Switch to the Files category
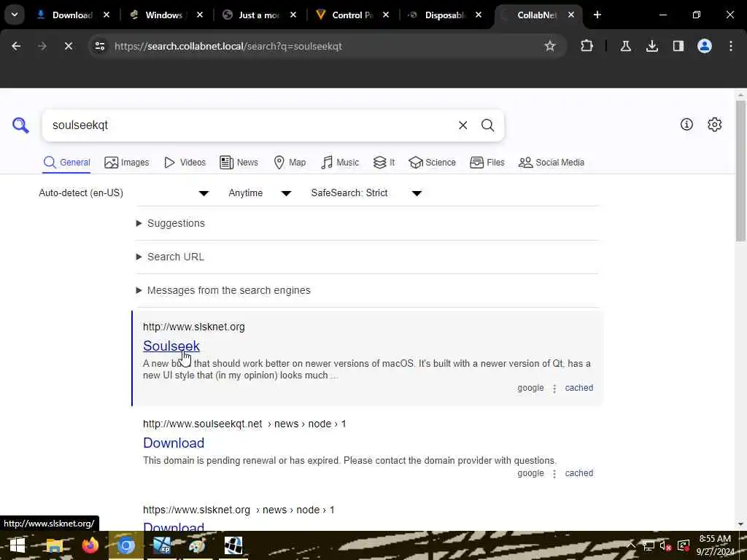Viewport: 747px width, 560px height. [x=487, y=163]
